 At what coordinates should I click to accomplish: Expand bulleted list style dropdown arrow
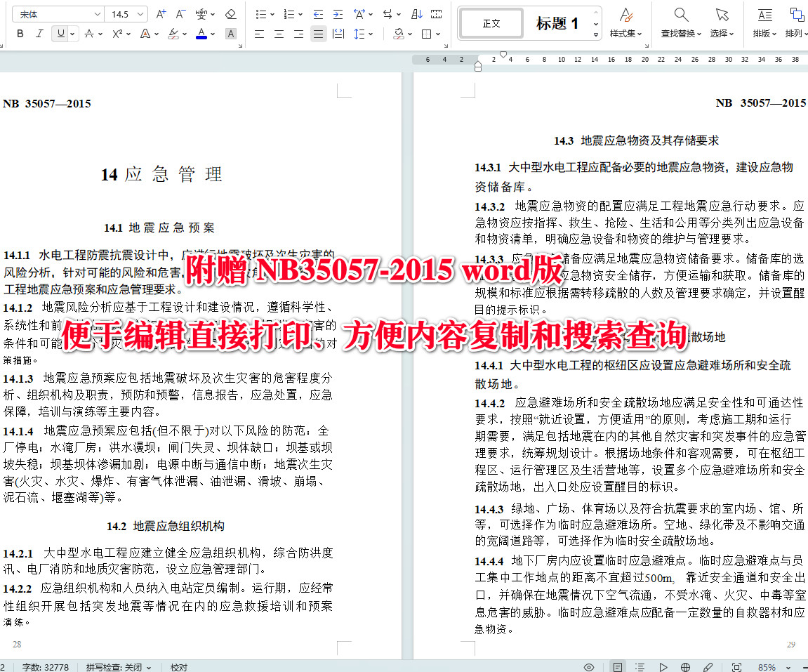click(x=272, y=15)
